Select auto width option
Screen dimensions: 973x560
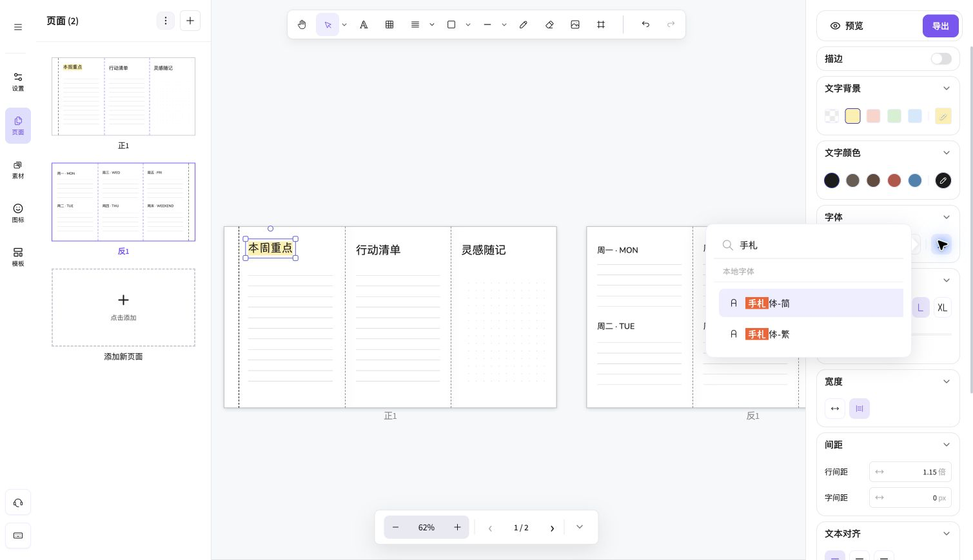835,409
